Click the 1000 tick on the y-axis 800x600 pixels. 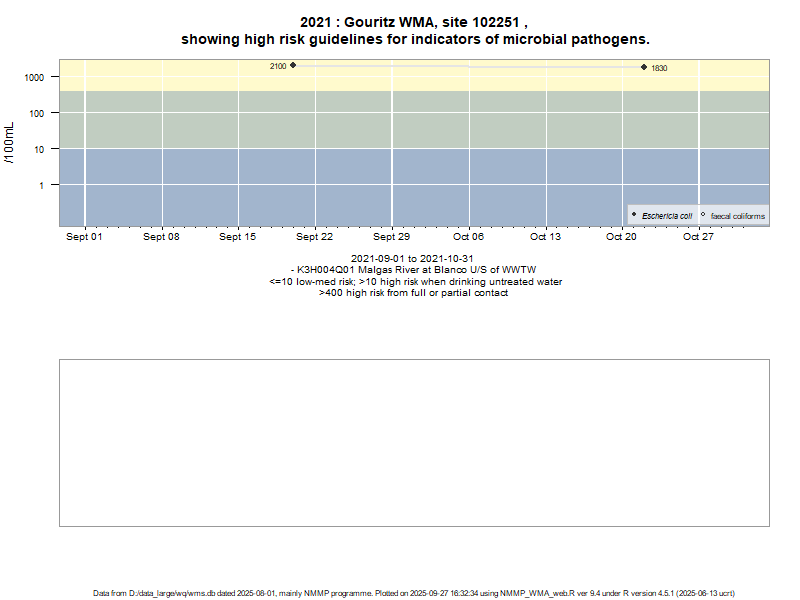35,77
